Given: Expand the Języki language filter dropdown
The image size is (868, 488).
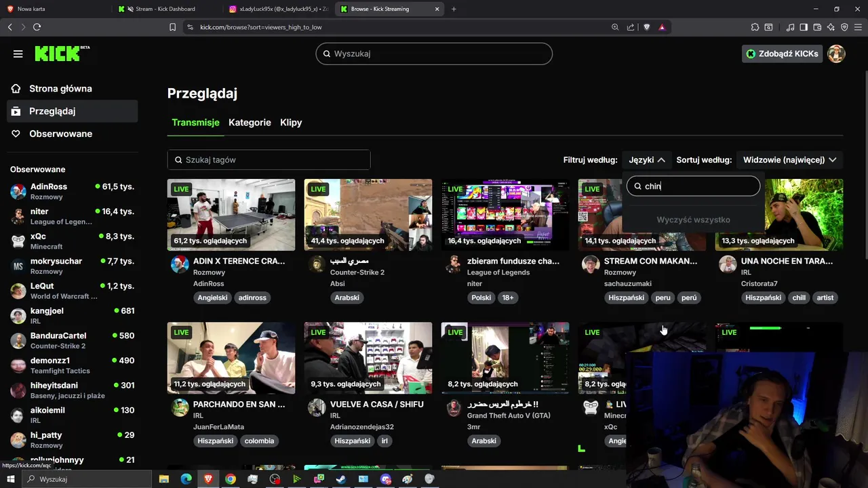Looking at the screenshot, I should [x=646, y=160].
